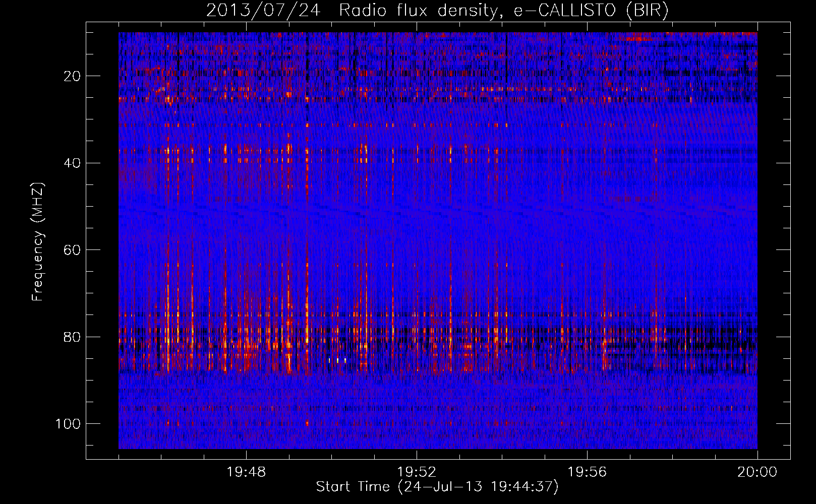Click the plot title '2013/07/24 Radio flux density'
Viewport: 816px width, 504px height.
tap(437, 11)
